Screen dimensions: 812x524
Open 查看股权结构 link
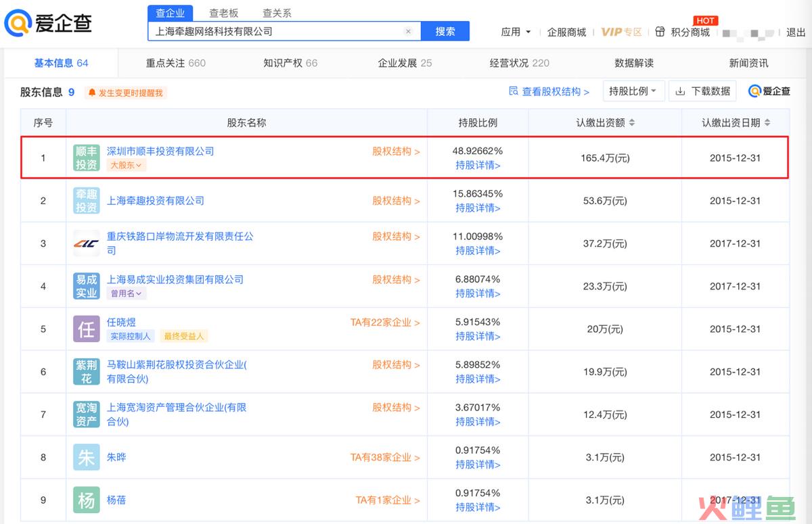pos(549,91)
